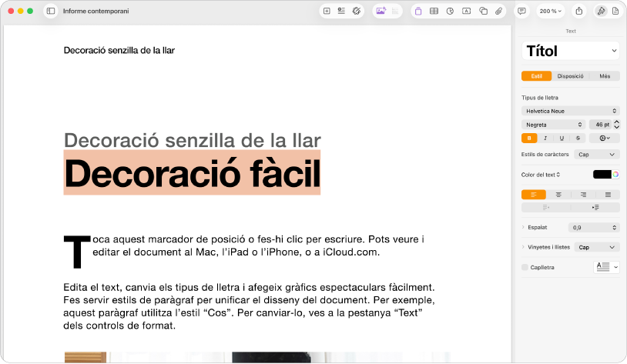The image size is (627, 364).
Task: Open Vinyetes i llistes Cap dropdown
Action: click(597, 247)
